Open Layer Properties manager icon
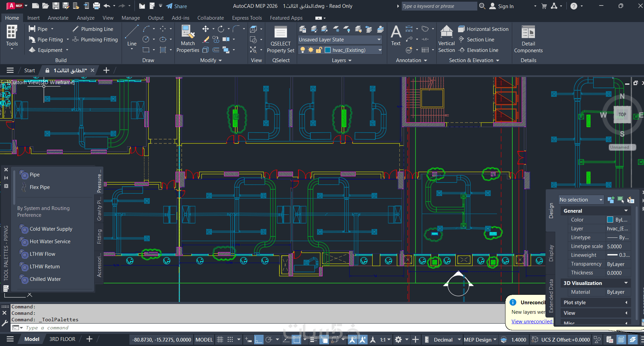This screenshot has width=644, height=346. tap(303, 29)
